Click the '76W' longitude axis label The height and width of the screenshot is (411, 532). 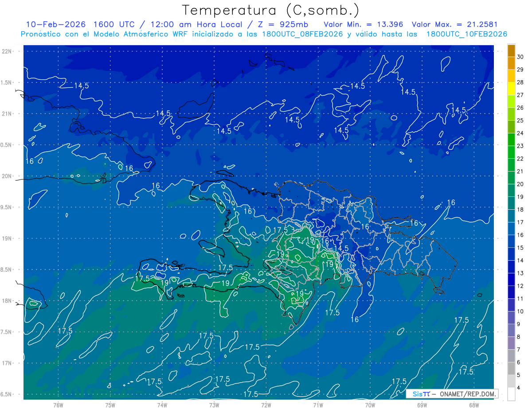59,405
